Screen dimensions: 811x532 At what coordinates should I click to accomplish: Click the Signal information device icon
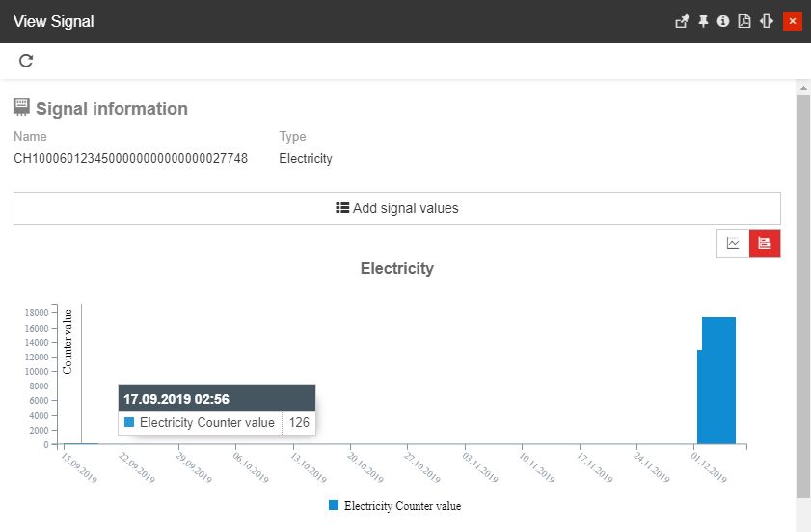click(21, 108)
